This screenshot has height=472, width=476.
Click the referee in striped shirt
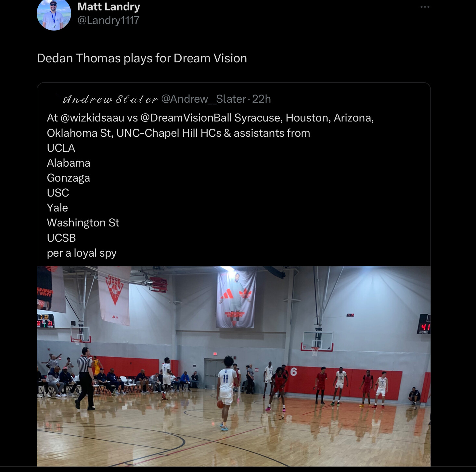click(x=85, y=378)
